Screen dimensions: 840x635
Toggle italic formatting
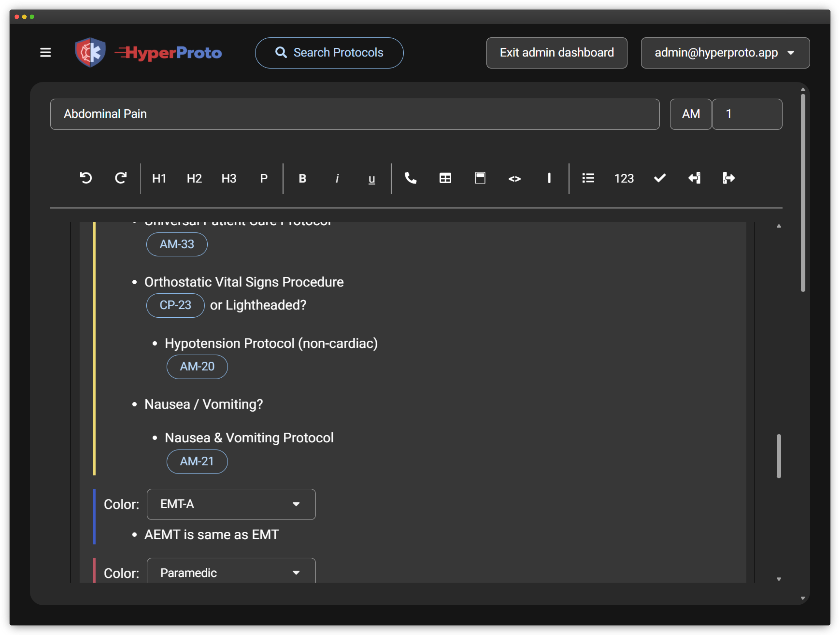tap(337, 178)
